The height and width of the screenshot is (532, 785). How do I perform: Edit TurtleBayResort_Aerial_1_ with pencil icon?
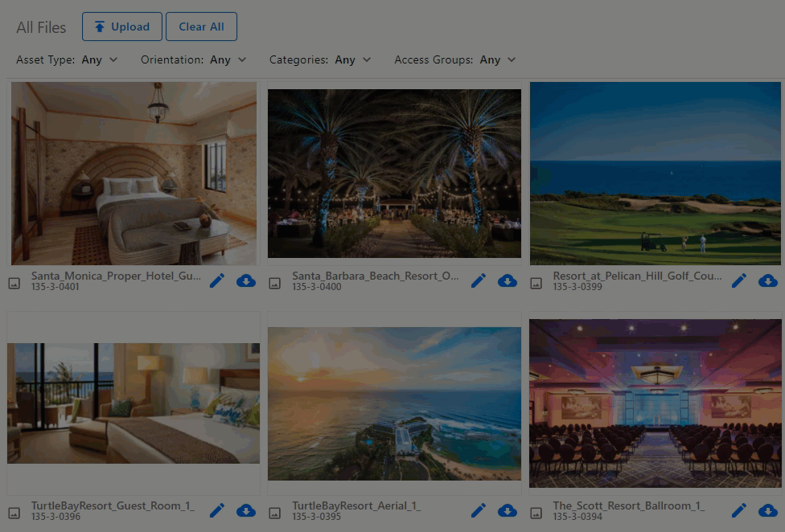[x=478, y=510]
